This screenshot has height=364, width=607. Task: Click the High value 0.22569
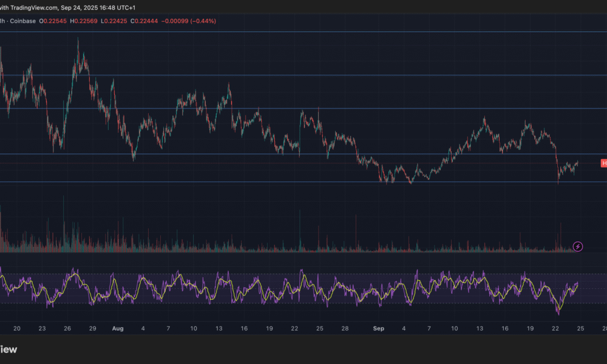point(85,21)
